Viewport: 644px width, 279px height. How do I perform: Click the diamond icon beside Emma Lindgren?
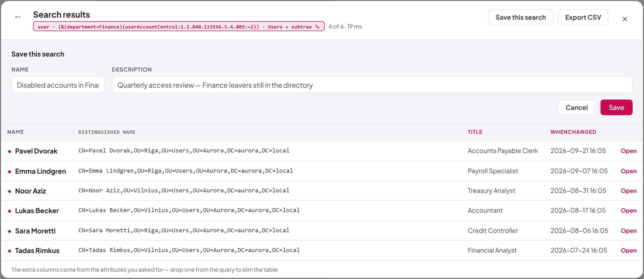[x=10, y=172]
